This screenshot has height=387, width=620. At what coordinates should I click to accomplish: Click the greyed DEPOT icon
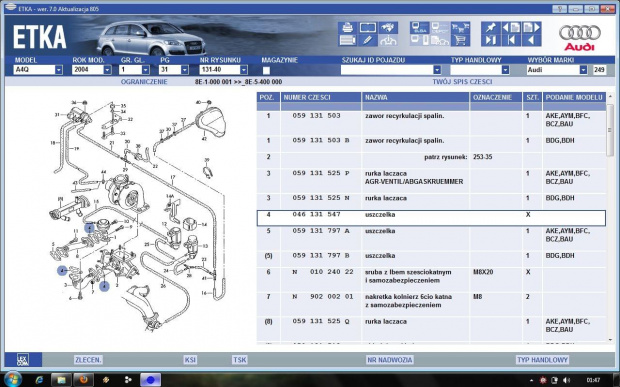(440, 28)
